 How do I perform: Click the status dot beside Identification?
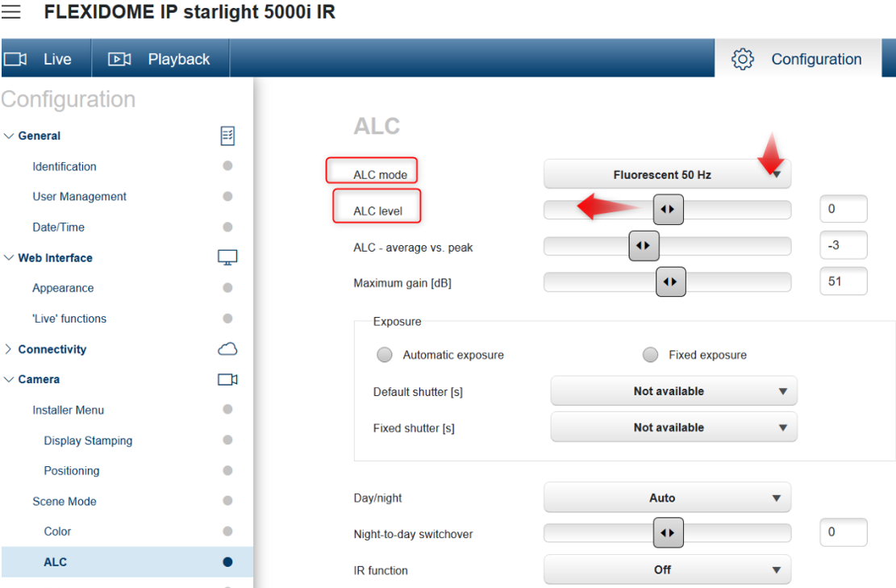click(227, 165)
